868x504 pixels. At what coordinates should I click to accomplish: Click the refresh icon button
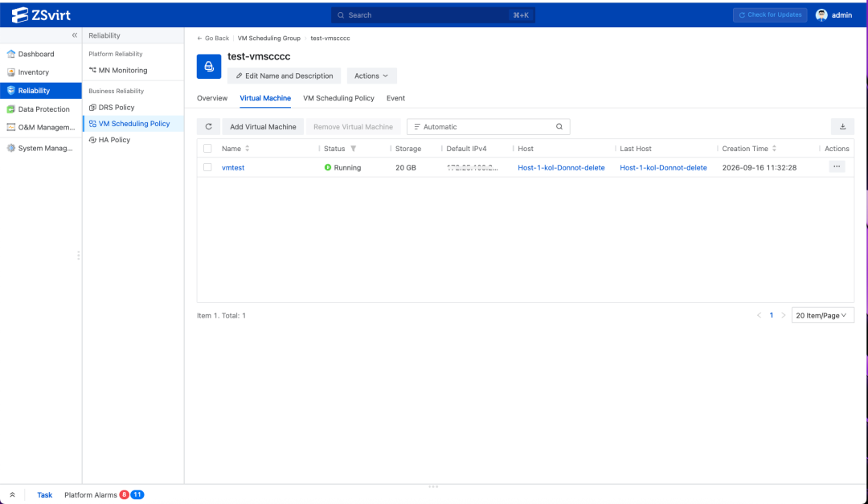[209, 127]
